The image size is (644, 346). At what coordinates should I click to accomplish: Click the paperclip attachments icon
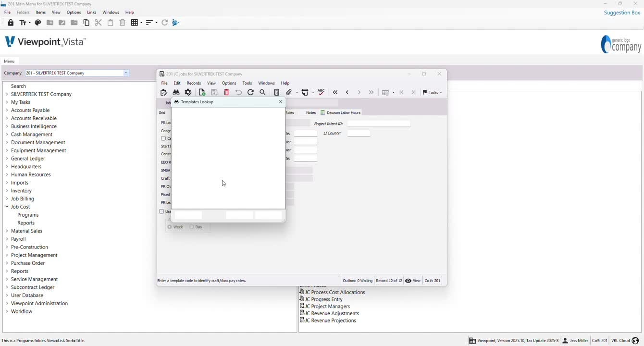(289, 92)
